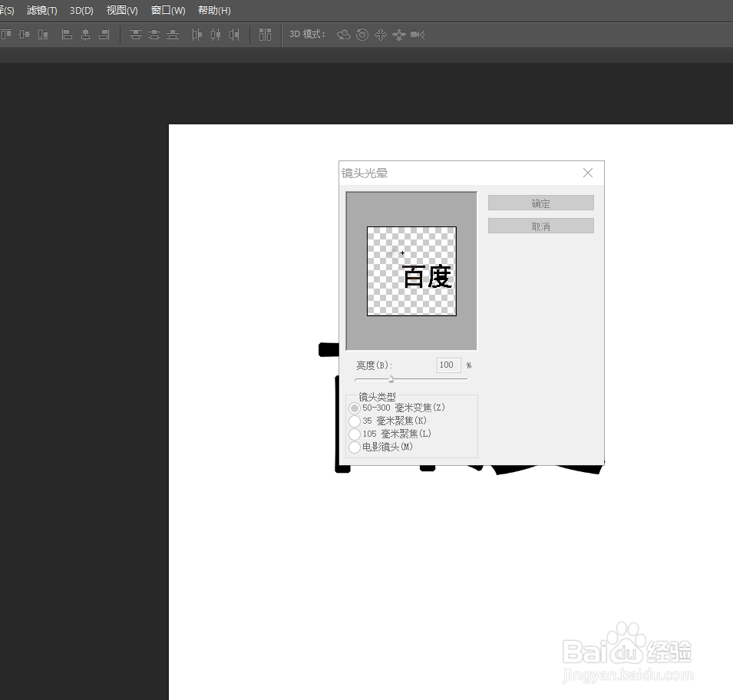Select the 3D rotate mode icon

coord(343,35)
